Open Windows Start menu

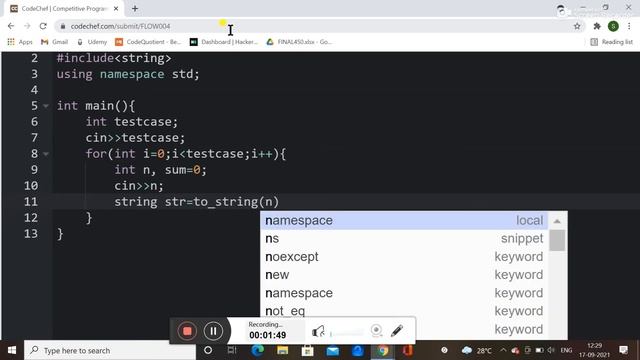12,350
